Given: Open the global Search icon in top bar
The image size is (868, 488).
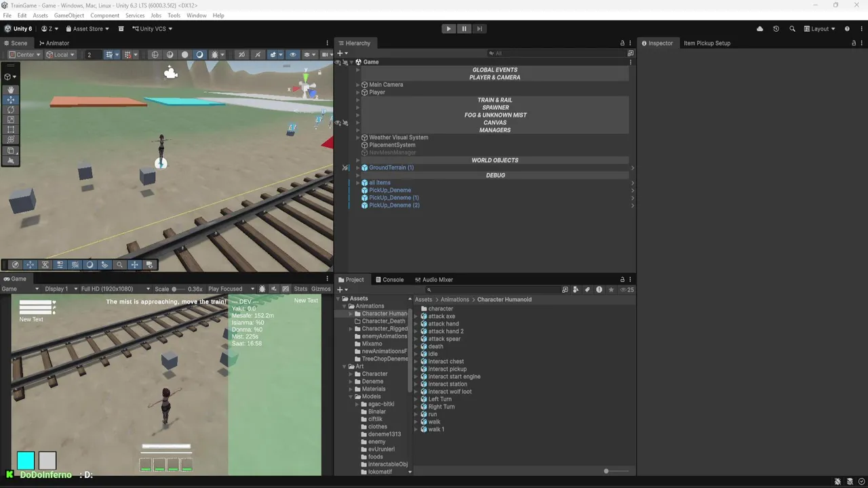Looking at the screenshot, I should click(792, 28).
